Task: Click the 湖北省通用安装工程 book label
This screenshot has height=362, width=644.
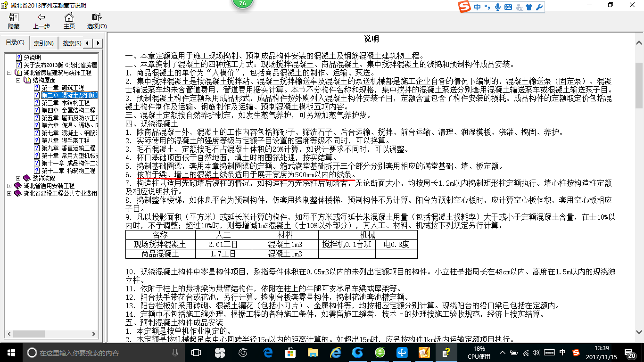Action: (x=49, y=186)
